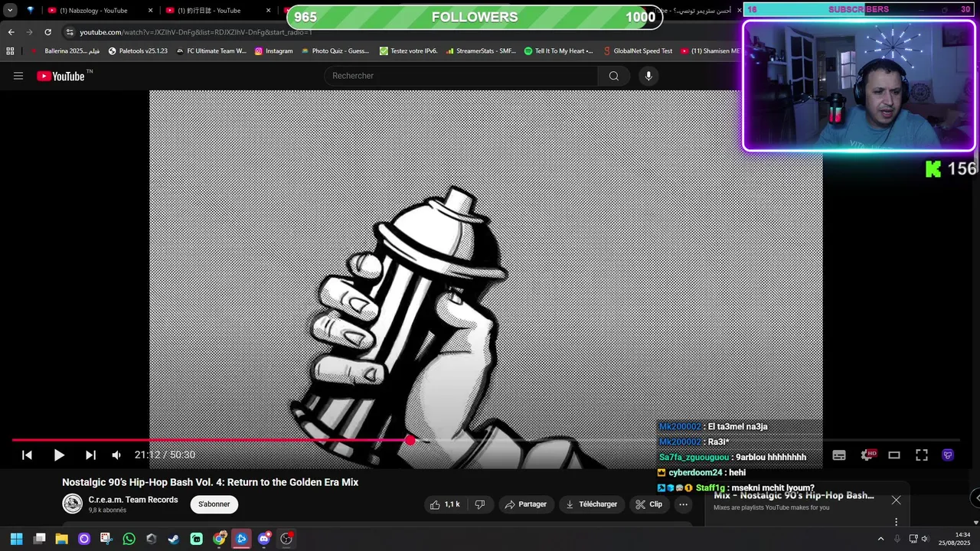Open the Ballerina 2025 bookmark
This screenshot has width=980, height=551.
[66, 51]
